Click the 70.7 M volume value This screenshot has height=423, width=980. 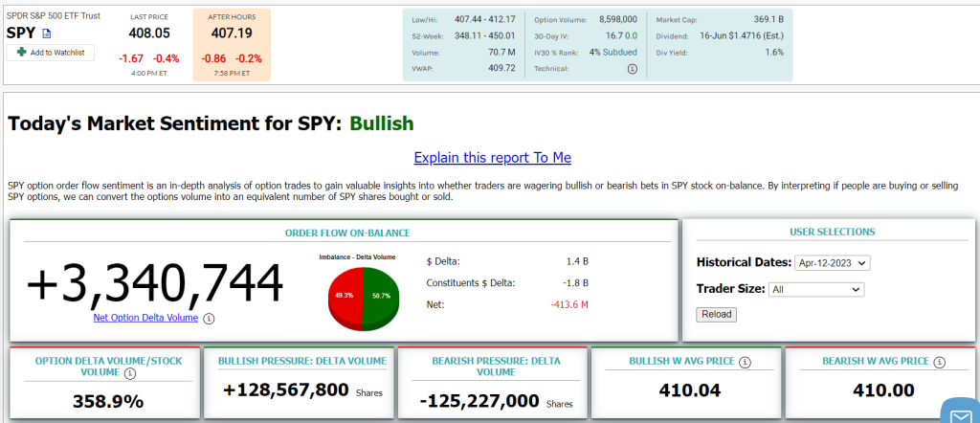(501, 53)
